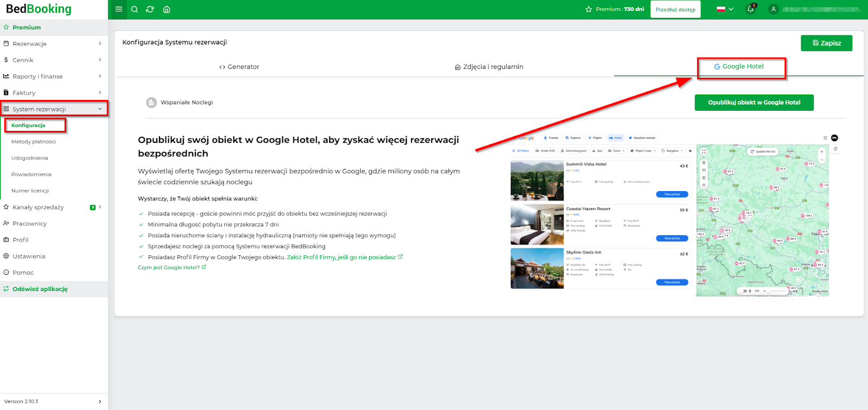The width and height of the screenshot is (868, 410).
Task: Expand the Kanały sprzedaży chevron
Action: 100,207
